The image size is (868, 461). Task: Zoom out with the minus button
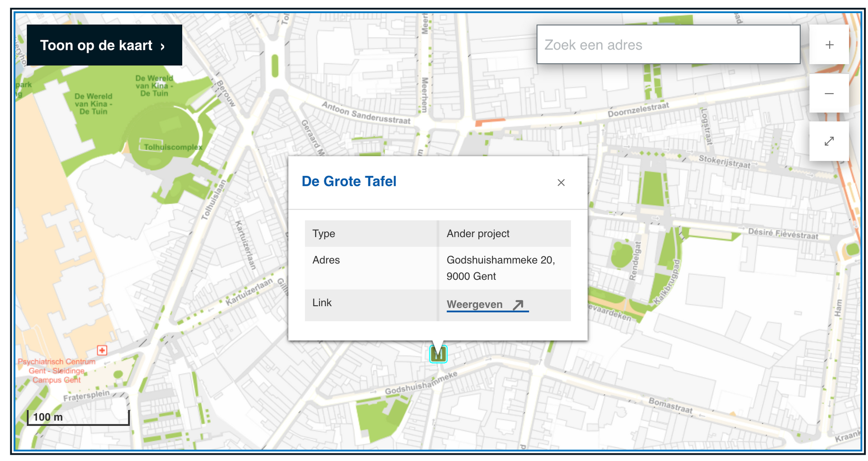pos(829,94)
